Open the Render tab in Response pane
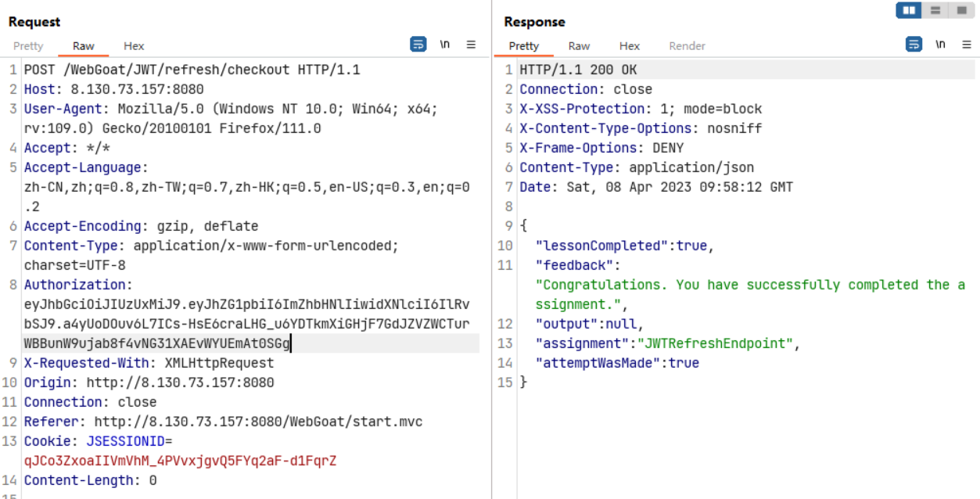Image resolution: width=980 pixels, height=499 pixels. click(x=687, y=46)
